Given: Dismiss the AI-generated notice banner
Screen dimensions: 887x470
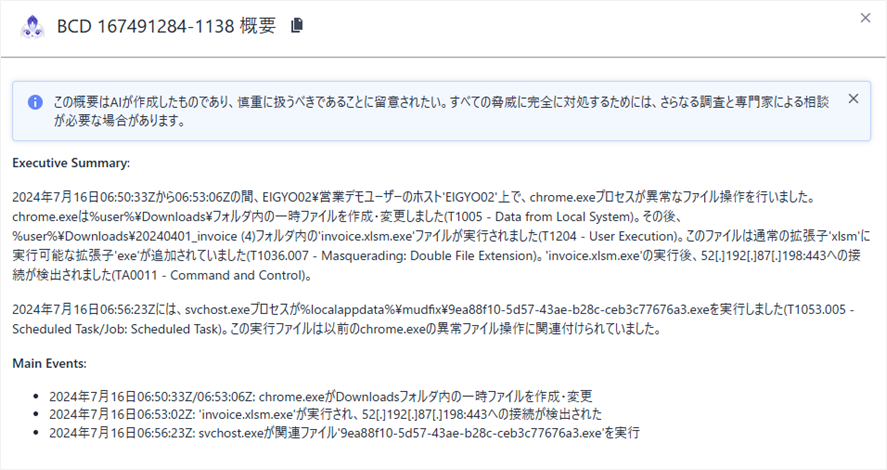Looking at the screenshot, I should (853, 99).
